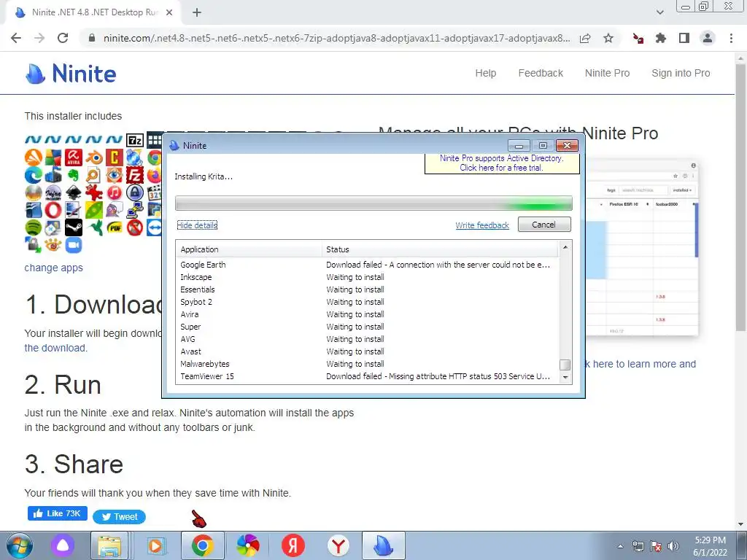Viewport: 747px width, 560px height.
Task: Click the black Inkscape icon
Action: point(74,192)
